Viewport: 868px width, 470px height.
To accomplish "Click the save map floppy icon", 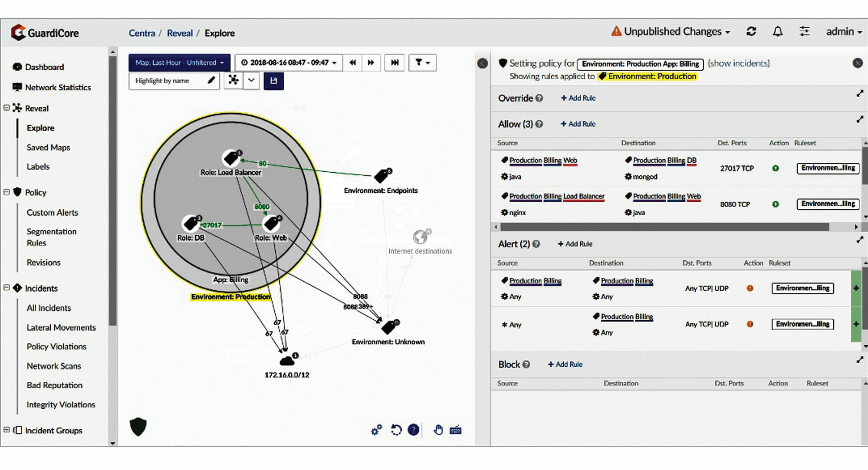I will click(x=273, y=81).
